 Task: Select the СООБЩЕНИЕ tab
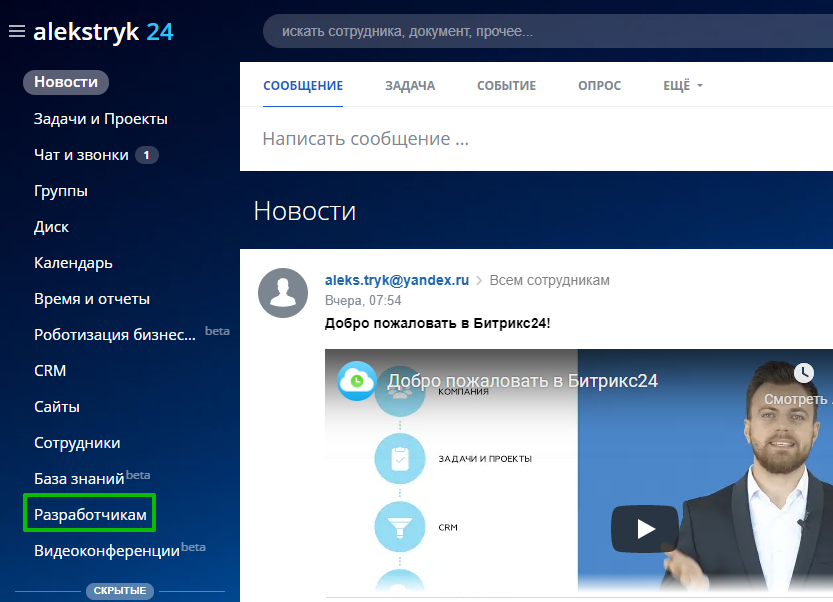point(303,86)
